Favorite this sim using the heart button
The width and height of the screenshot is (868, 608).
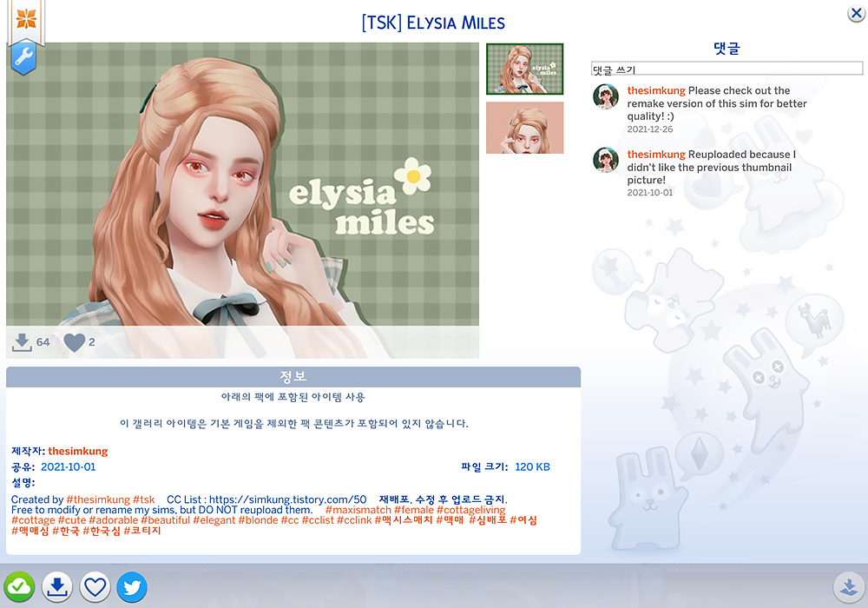coord(95,587)
